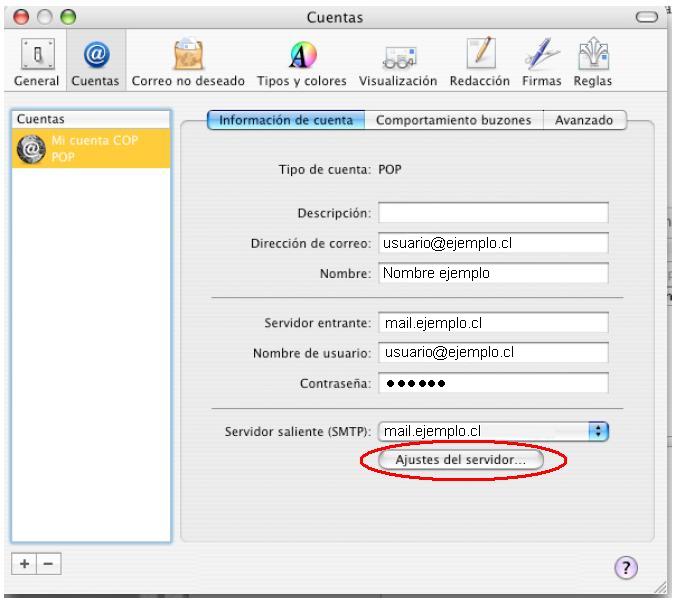This screenshot has height=604, width=678.
Task: Select the Cuentas toolbar icon
Action: tap(96, 62)
